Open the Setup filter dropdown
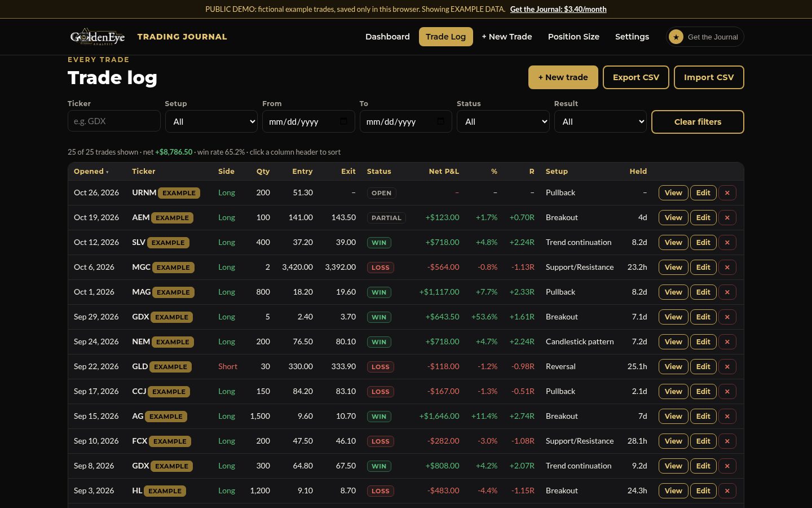Viewport: 812px width, 508px height. pyautogui.click(x=211, y=121)
